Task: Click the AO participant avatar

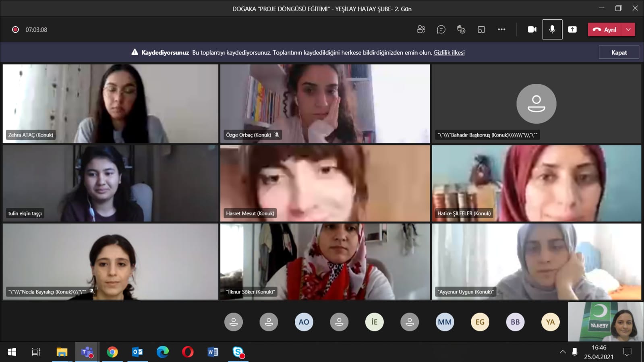Action: tap(304, 322)
